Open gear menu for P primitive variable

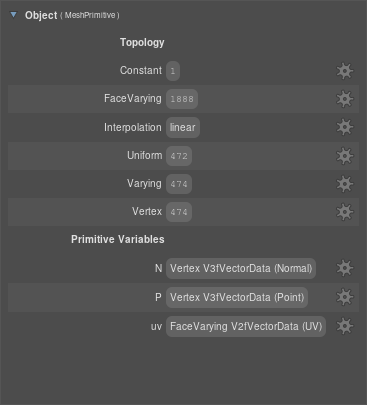pos(345,297)
